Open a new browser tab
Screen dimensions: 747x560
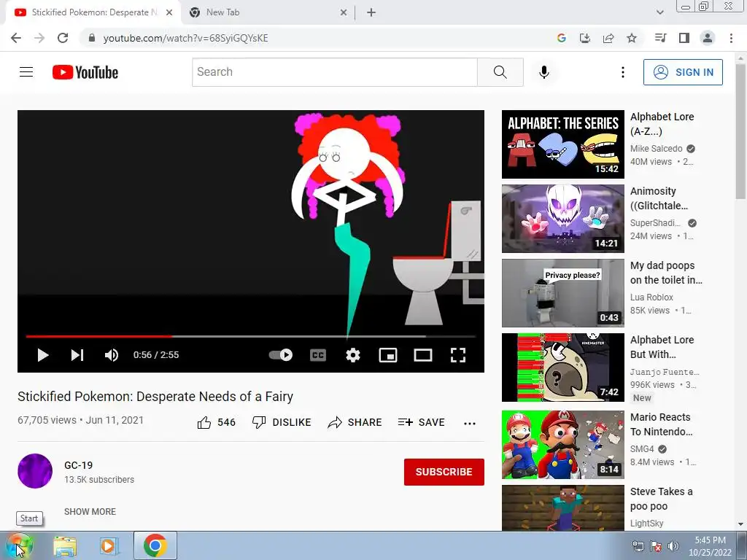(x=371, y=13)
